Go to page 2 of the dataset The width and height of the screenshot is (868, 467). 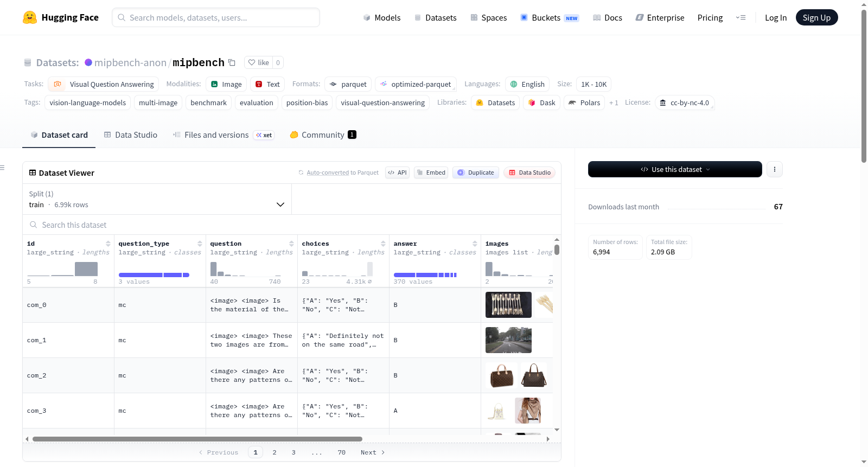click(x=275, y=452)
